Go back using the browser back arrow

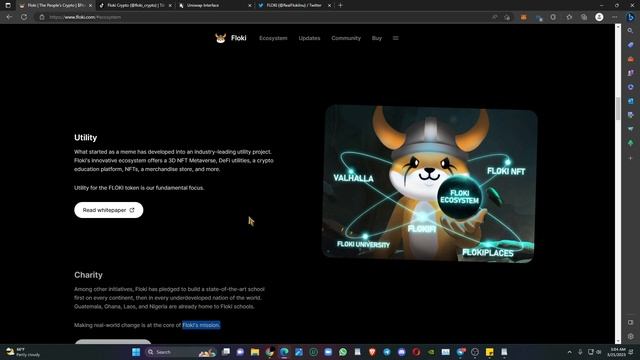(x=9, y=17)
